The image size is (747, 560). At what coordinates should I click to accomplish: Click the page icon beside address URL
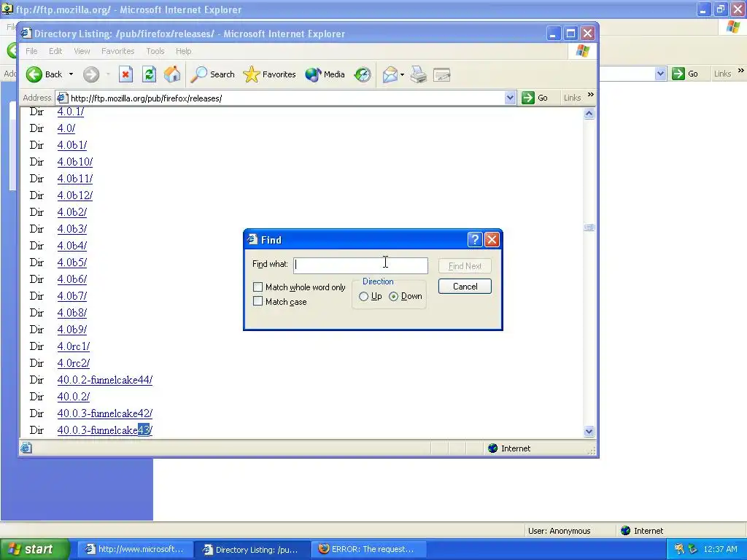(x=62, y=98)
